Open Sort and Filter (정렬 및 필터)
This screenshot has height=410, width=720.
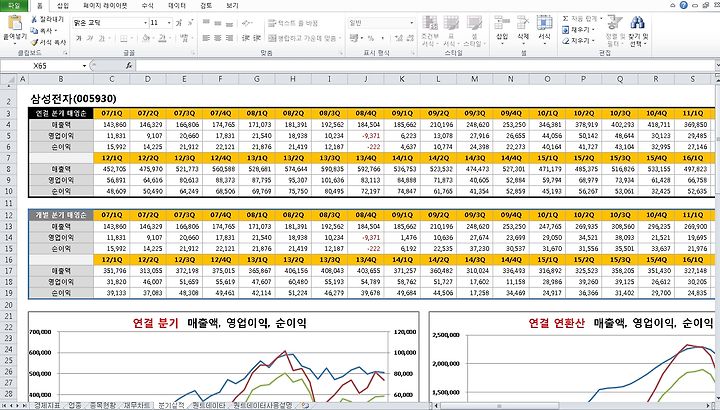[614, 31]
